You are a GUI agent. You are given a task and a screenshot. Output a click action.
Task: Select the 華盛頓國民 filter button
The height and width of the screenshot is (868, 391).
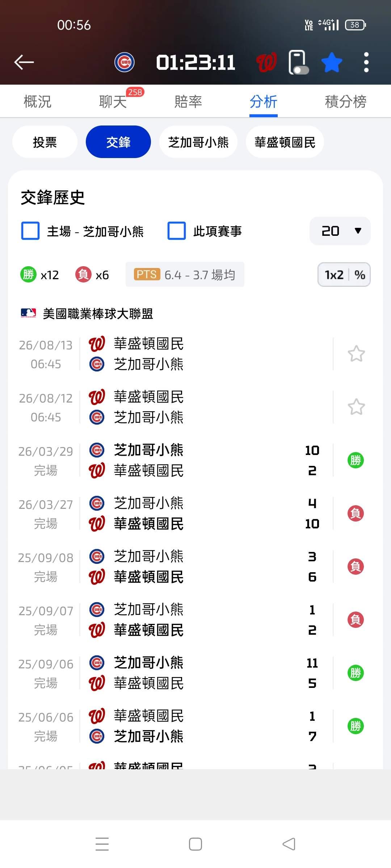point(285,142)
